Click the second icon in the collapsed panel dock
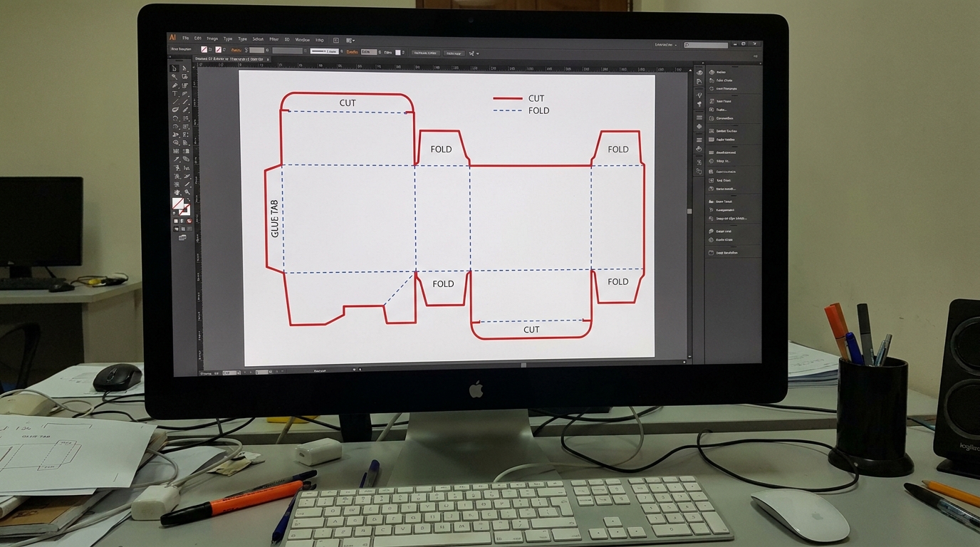The width and height of the screenshot is (980, 547). [x=699, y=82]
